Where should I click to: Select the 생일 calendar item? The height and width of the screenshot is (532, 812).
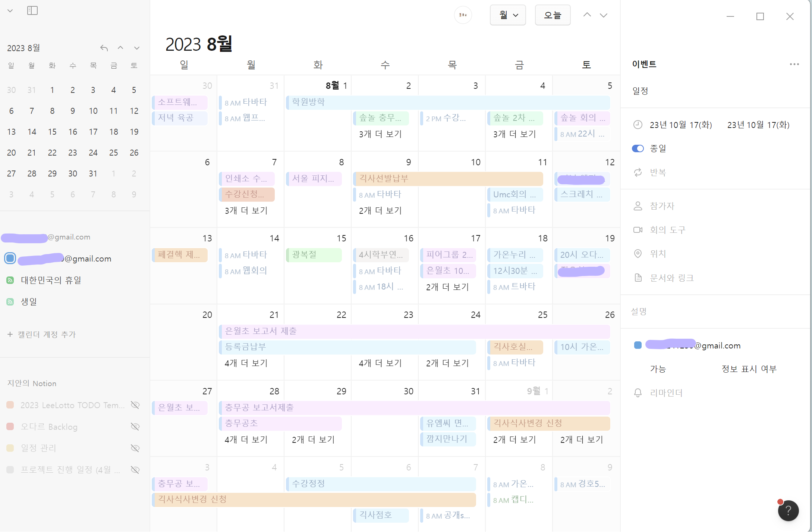[29, 301]
